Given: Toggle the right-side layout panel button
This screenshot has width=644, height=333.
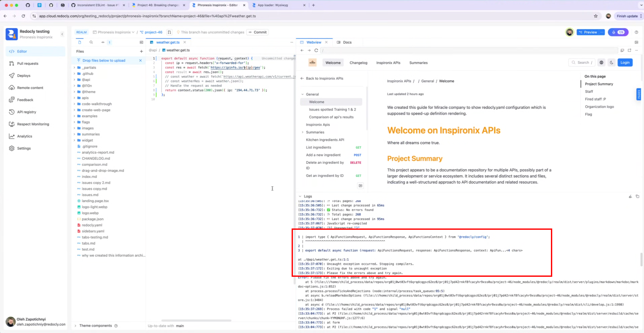Looking at the screenshot, I should pos(636,42).
